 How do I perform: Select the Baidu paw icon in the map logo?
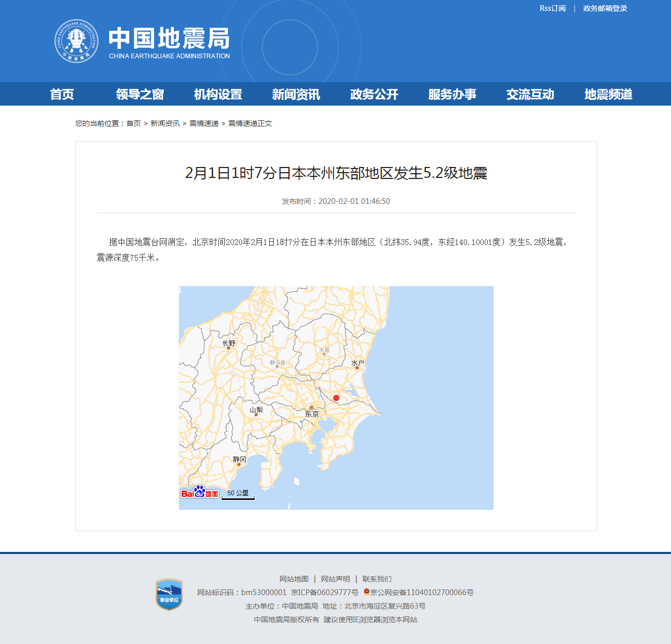coord(199,491)
